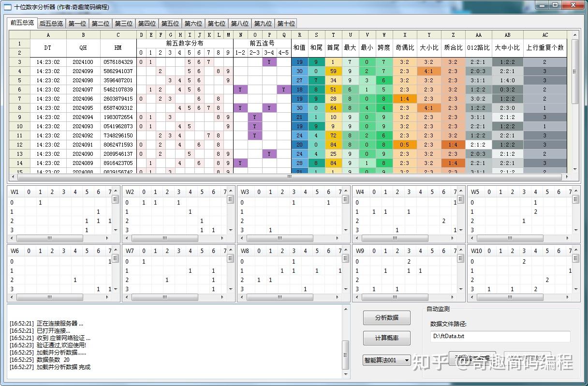
Task: Click the orange 0:5 cell in row 2024091
Action: click(405, 145)
